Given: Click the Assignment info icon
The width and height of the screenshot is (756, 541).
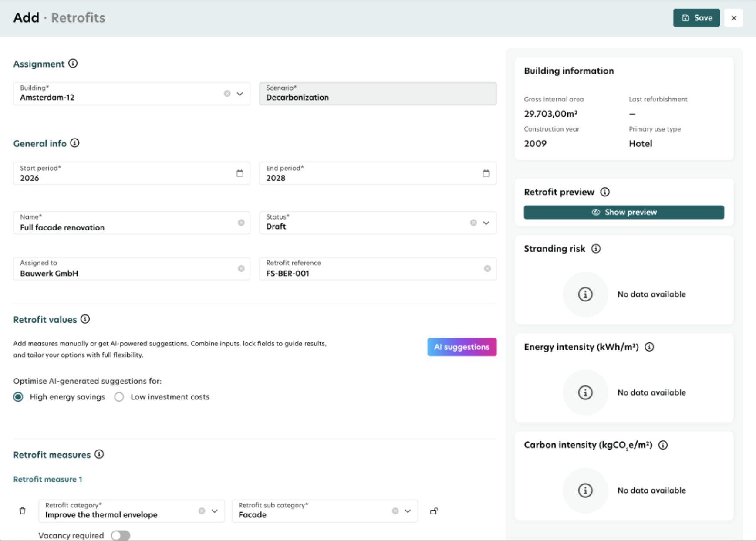Looking at the screenshot, I should coord(73,64).
